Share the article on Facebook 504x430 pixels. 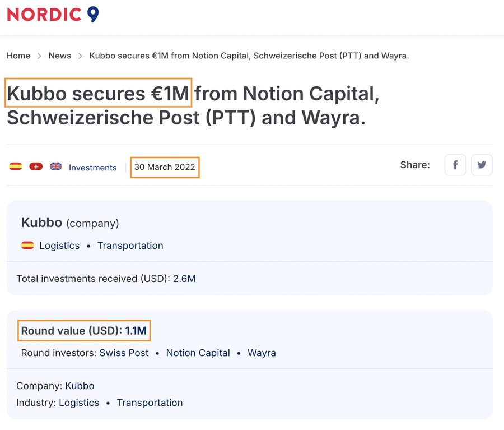(455, 165)
